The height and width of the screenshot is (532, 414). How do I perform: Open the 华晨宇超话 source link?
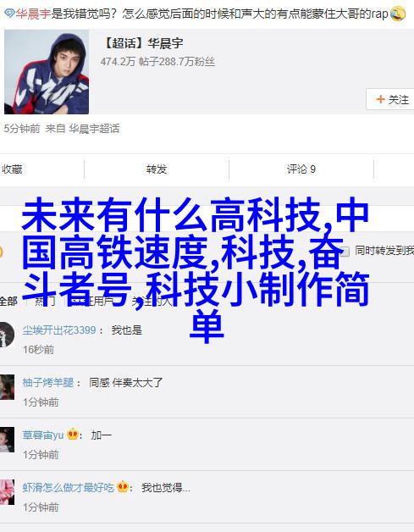(94, 129)
